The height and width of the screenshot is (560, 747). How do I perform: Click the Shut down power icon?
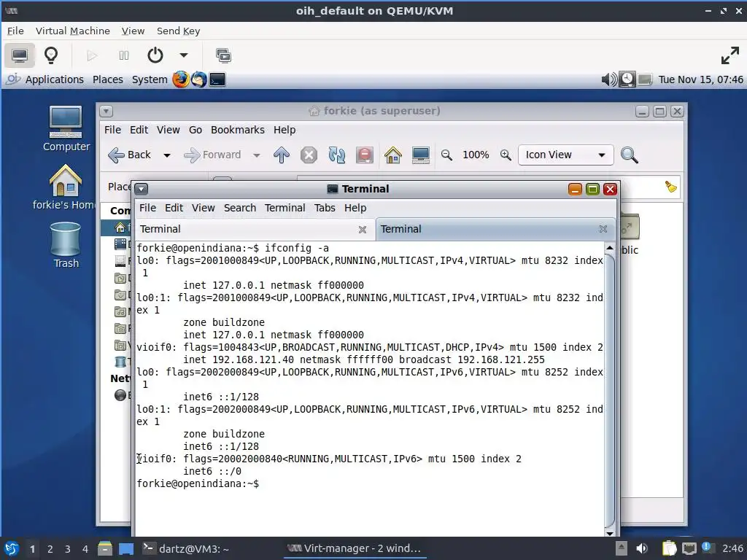[155, 55]
